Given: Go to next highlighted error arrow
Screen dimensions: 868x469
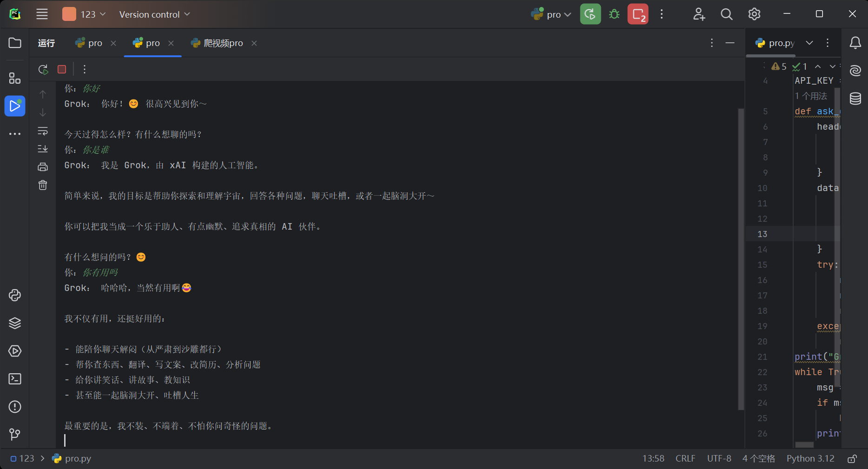Looking at the screenshot, I should pos(833,66).
